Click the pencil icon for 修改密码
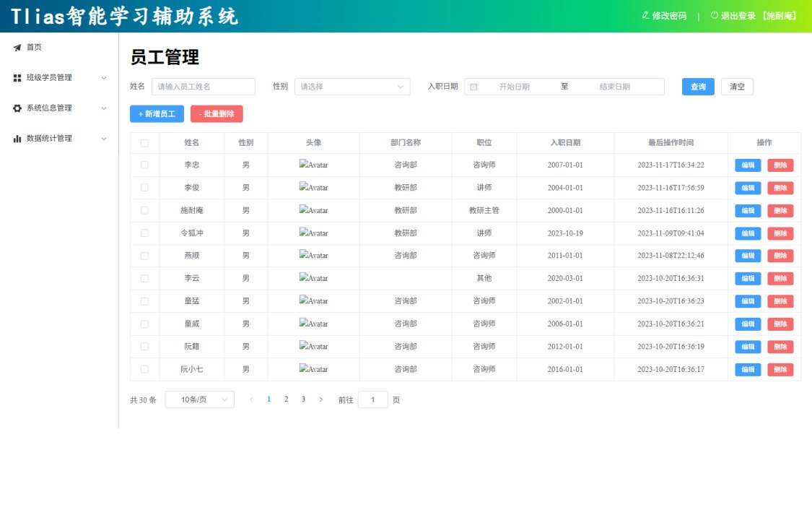The height and width of the screenshot is (515, 812). pyautogui.click(x=645, y=16)
